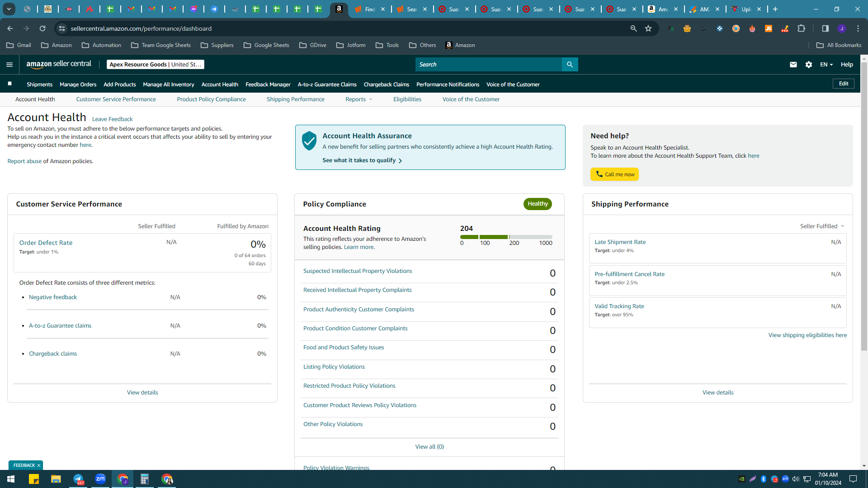Open the browser extensions puzzle icon
Viewport: 868px width, 488px height.
point(801,28)
